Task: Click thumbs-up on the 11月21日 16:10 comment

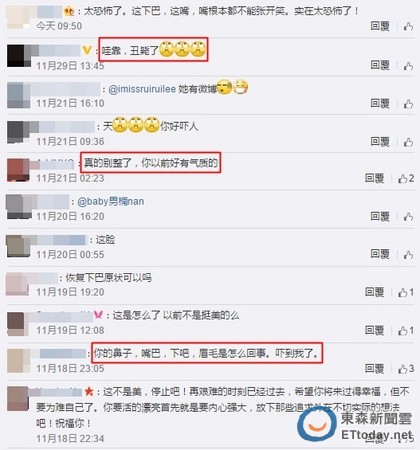Action: (408, 104)
